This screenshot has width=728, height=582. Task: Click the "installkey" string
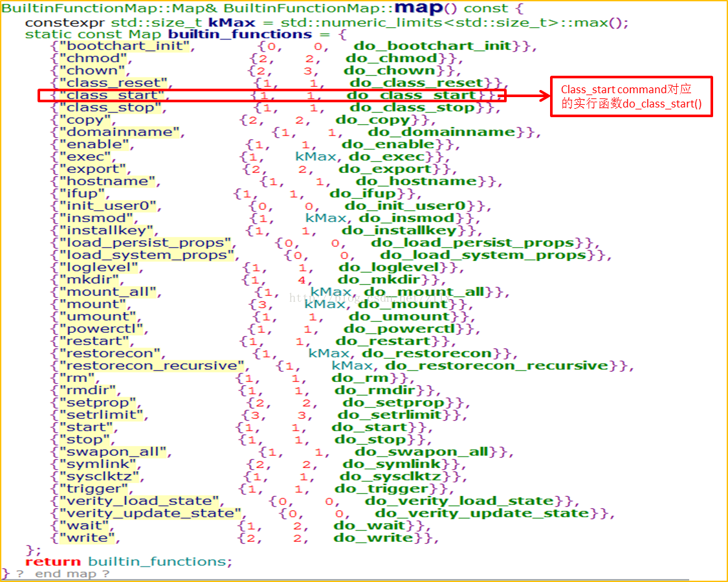tap(106, 231)
